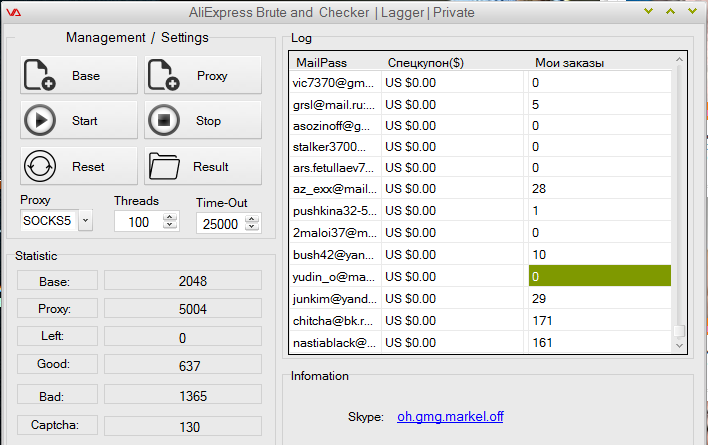This screenshot has height=445, width=708.
Task: Click the Threads number input field
Action: [x=134, y=222]
